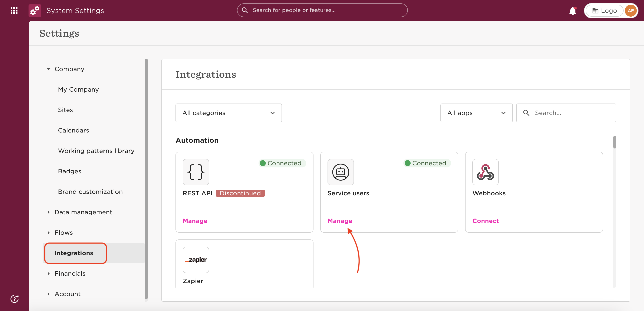Image resolution: width=644 pixels, height=311 pixels.
Task: Expand the Financials section
Action: coord(49,274)
